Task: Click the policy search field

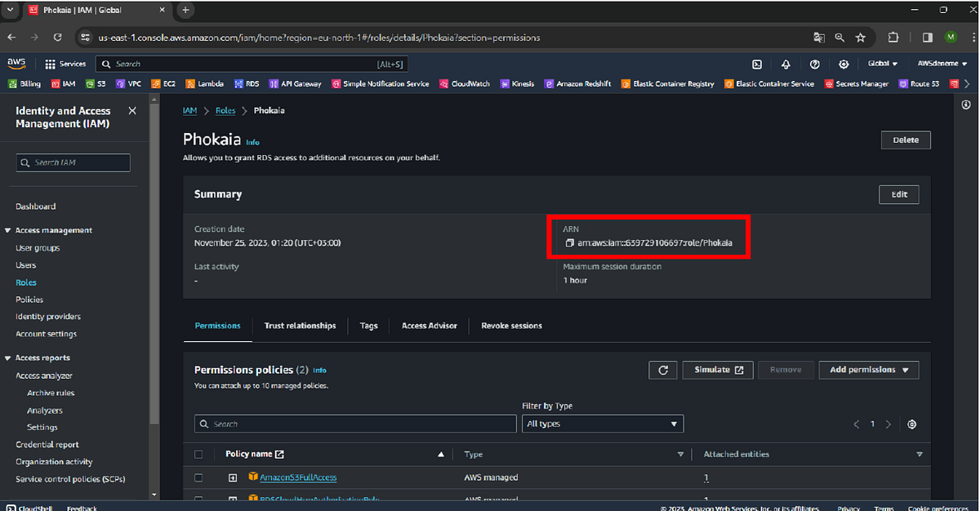Action: point(354,424)
